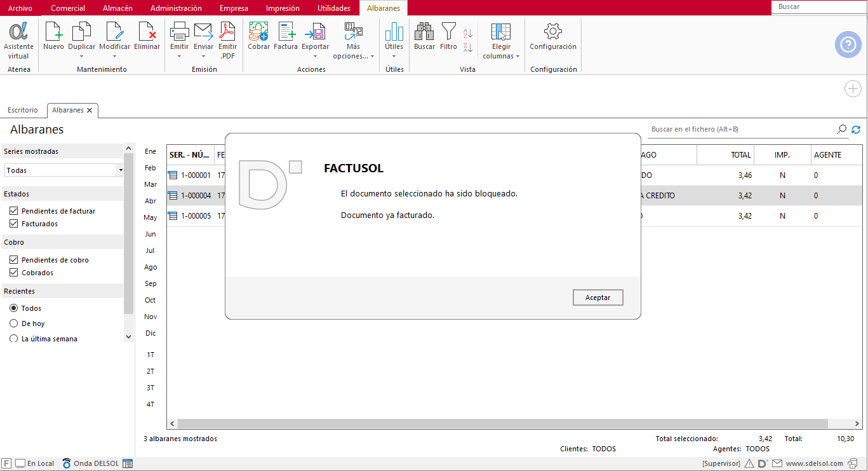Click the magnifier search icon
Screen dimensions: 868x471
point(842,130)
